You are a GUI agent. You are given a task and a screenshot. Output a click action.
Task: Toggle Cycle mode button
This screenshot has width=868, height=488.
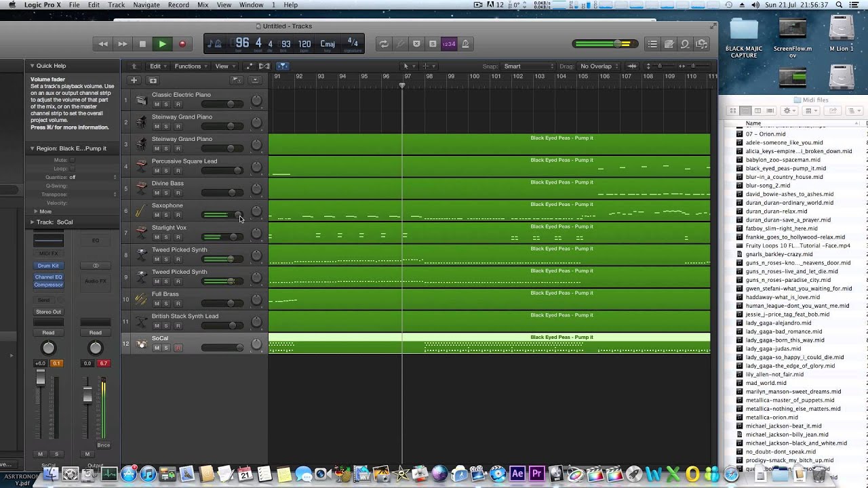[x=384, y=44]
